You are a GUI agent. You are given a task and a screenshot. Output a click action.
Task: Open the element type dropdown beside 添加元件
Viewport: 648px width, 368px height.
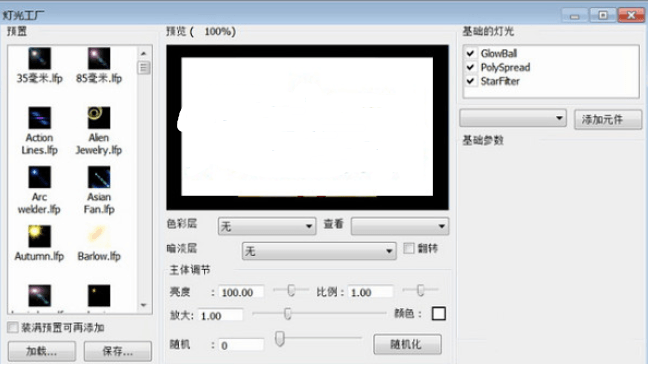[513, 118]
